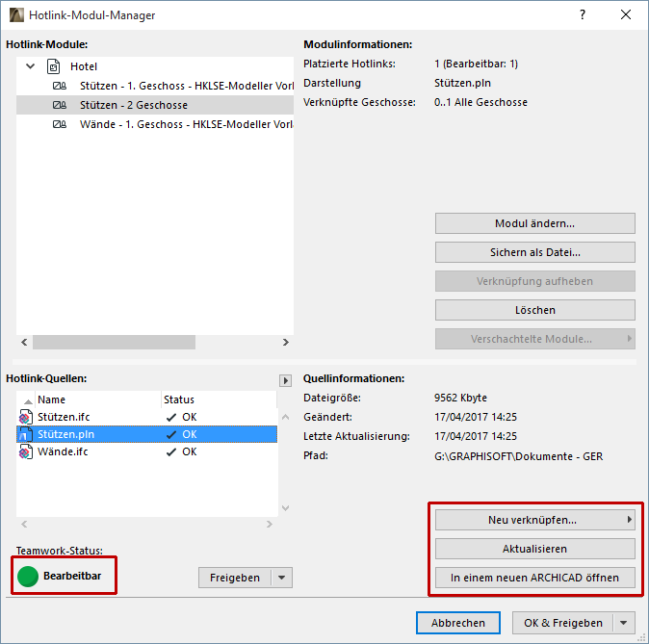Click hotlink icon beside Stützen - 2 Geschosse

(59, 105)
